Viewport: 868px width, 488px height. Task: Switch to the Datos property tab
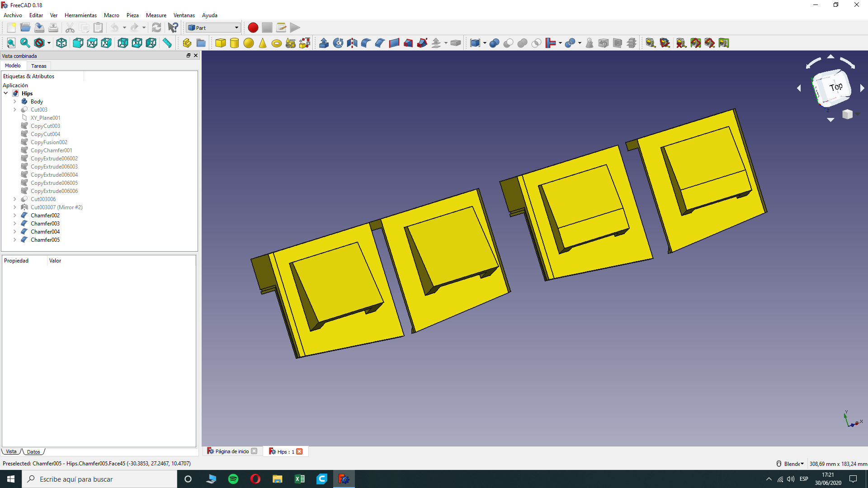click(33, 451)
